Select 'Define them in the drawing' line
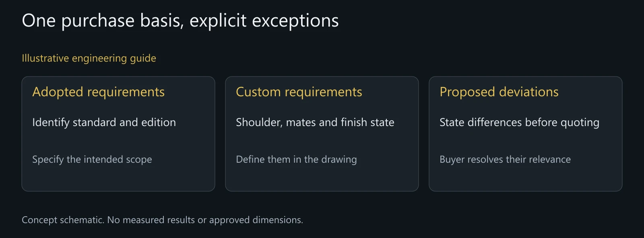 [x=296, y=159]
